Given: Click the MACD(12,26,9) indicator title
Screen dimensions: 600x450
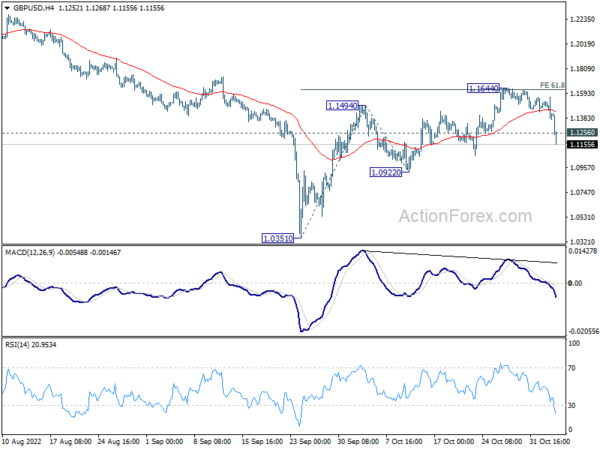Looking at the screenshot, I should [30, 253].
